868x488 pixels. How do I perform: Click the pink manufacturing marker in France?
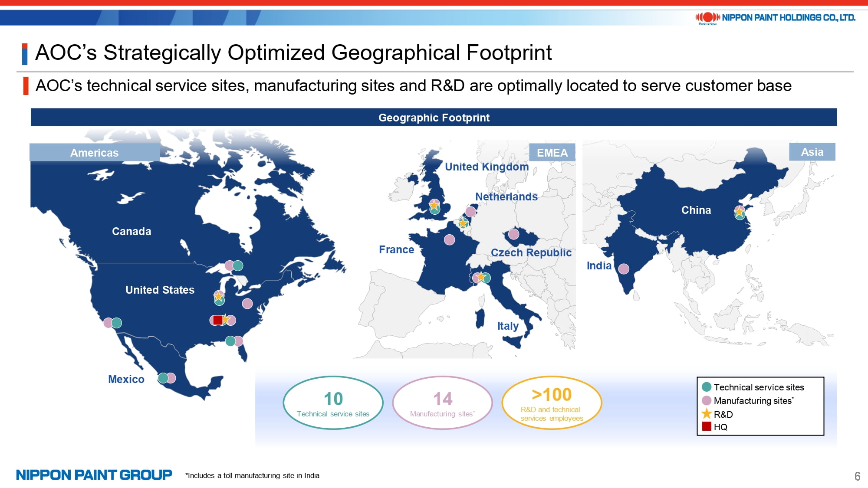pyautogui.click(x=450, y=239)
